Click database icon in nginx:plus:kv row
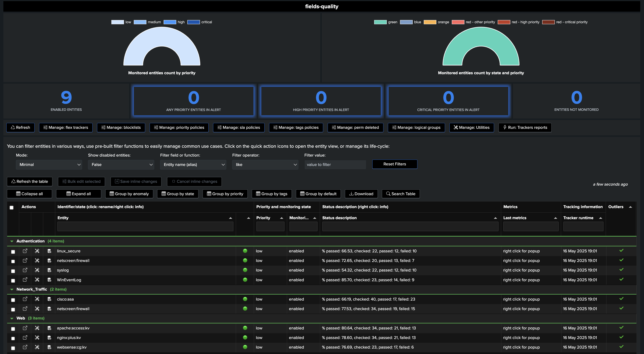The image size is (644, 354). coord(49,337)
